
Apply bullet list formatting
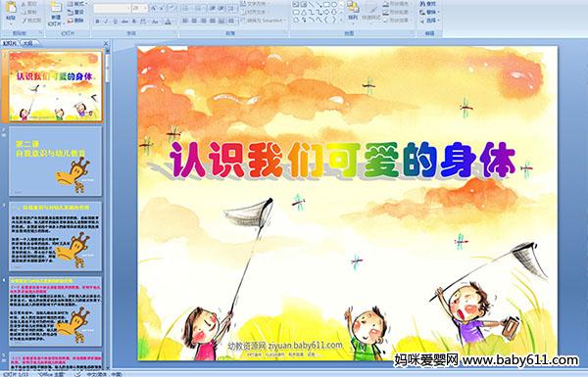pyautogui.click(x=186, y=8)
